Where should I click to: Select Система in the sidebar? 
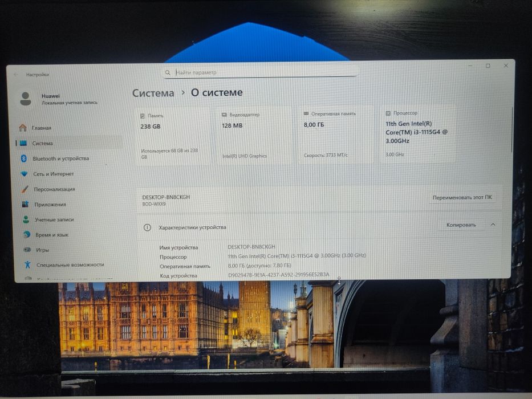coord(68,143)
